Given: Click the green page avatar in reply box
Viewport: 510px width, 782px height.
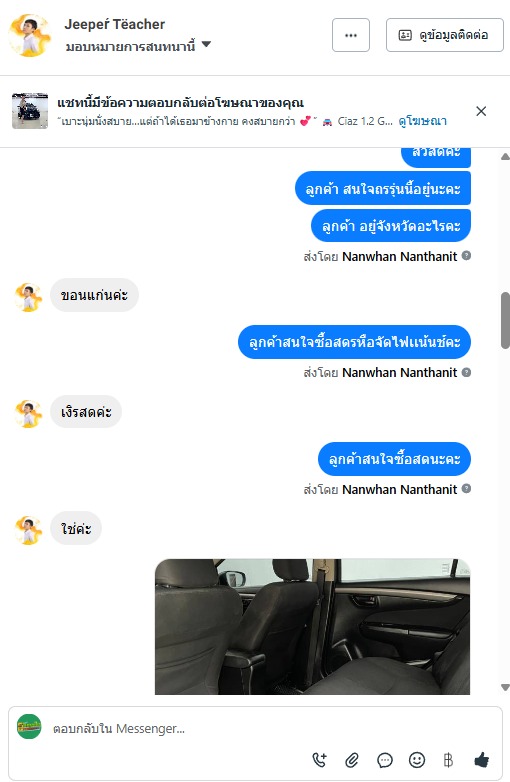Looking at the screenshot, I should tap(29, 727).
